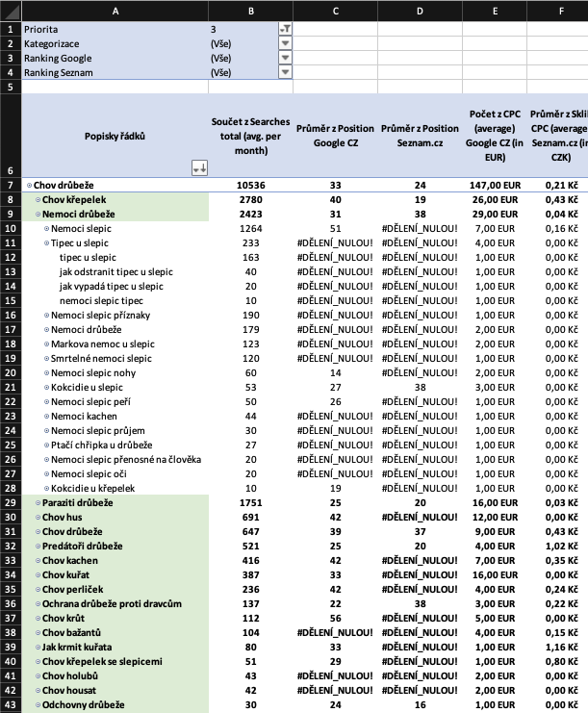Expand the Nemoci slepic nohy row
The height and width of the screenshot is (713, 588).
[46, 373]
